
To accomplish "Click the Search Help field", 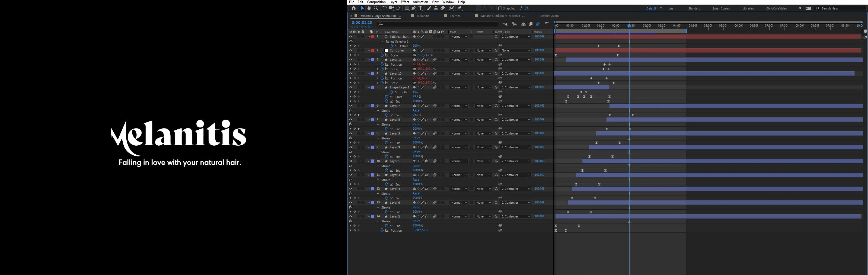I will 840,8.
